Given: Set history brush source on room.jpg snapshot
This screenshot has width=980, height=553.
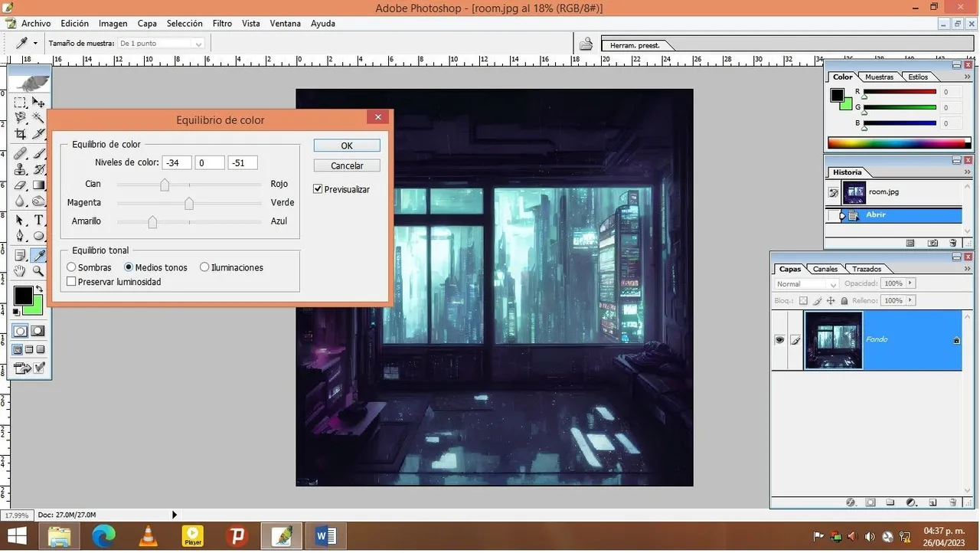Looking at the screenshot, I should (833, 192).
